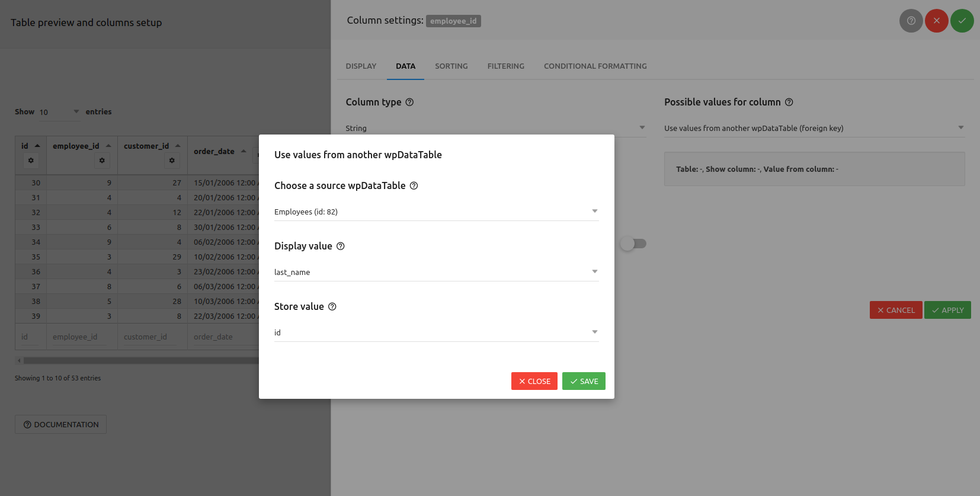Click table cell with id 30

coord(31,183)
